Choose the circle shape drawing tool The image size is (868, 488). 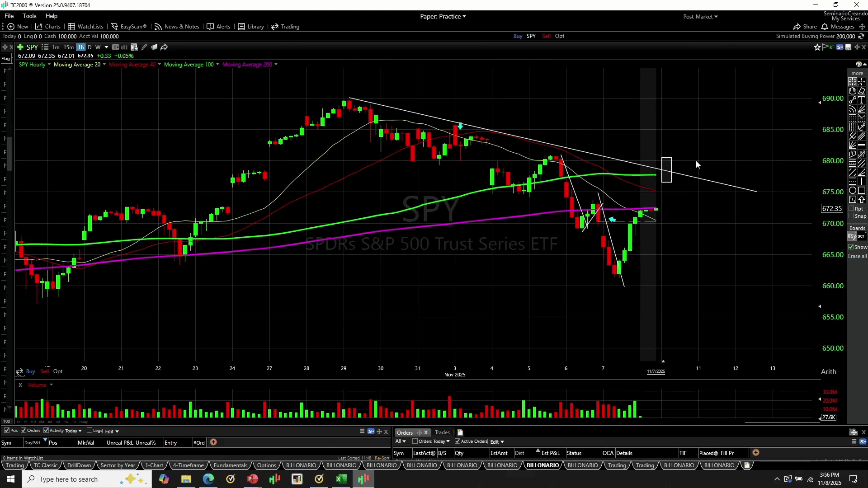tap(853, 190)
